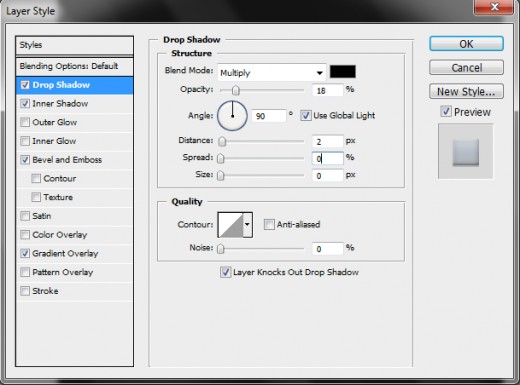
Task: Enable the Outer Glow effect checkbox
Action: 25,122
